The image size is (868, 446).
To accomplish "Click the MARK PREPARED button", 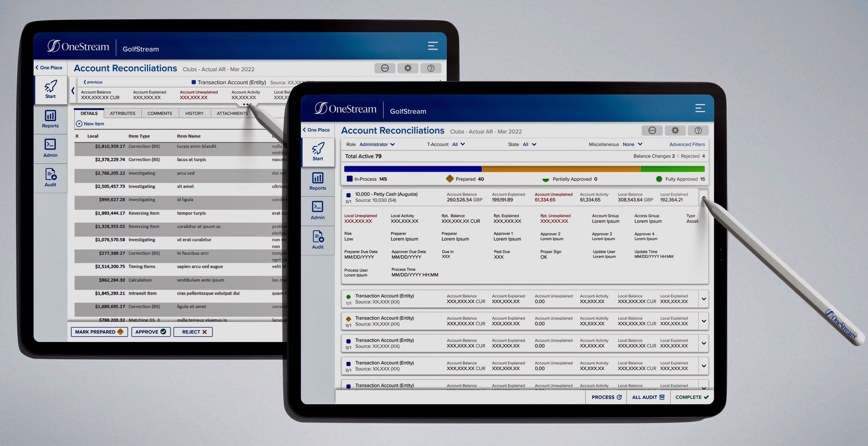I will [99, 332].
